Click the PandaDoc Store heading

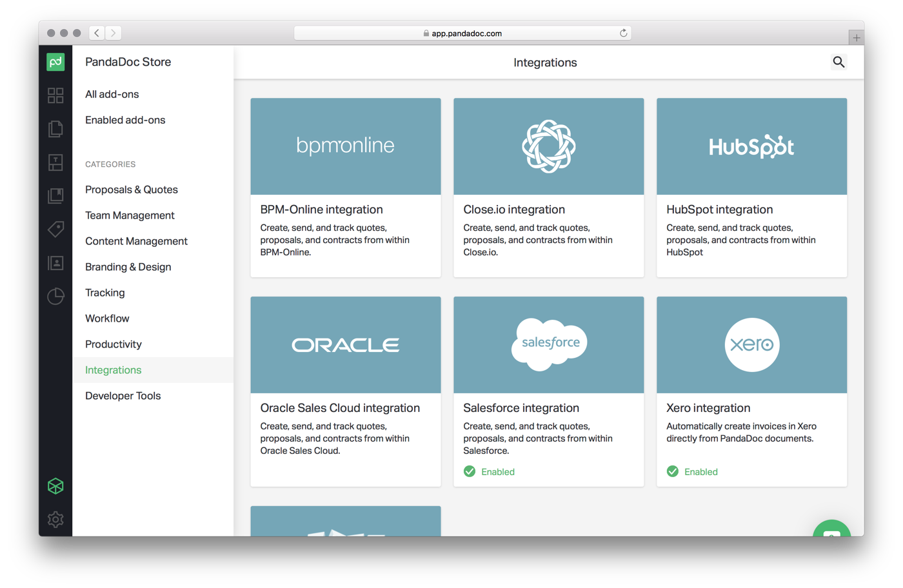tap(128, 62)
